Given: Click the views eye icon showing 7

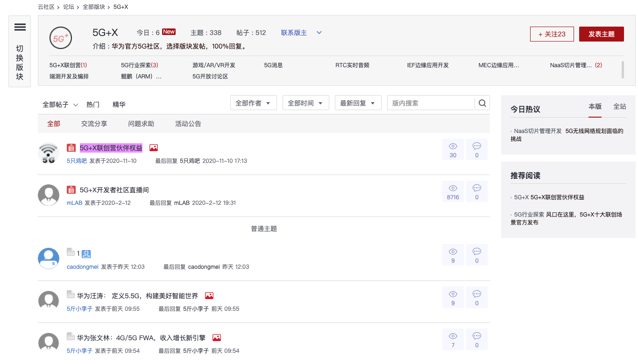Looking at the screenshot, I should pos(453,336).
